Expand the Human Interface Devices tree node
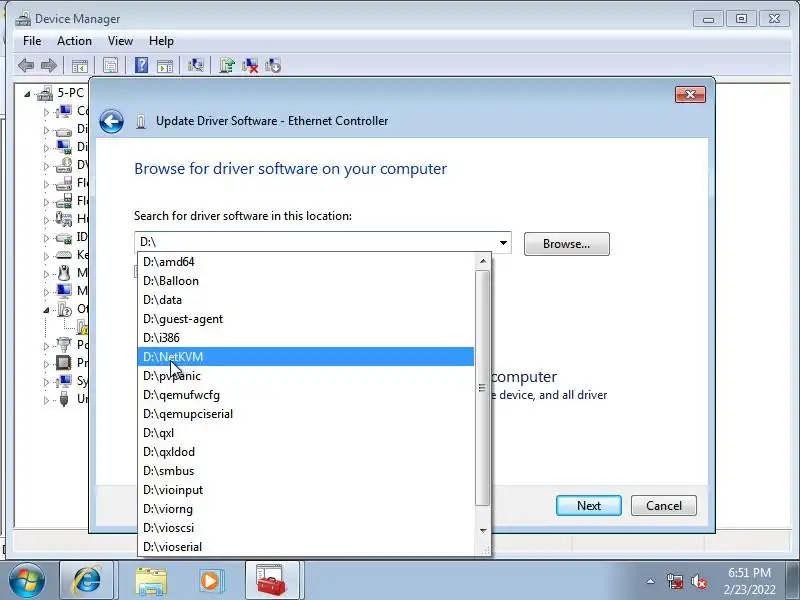 (46, 220)
